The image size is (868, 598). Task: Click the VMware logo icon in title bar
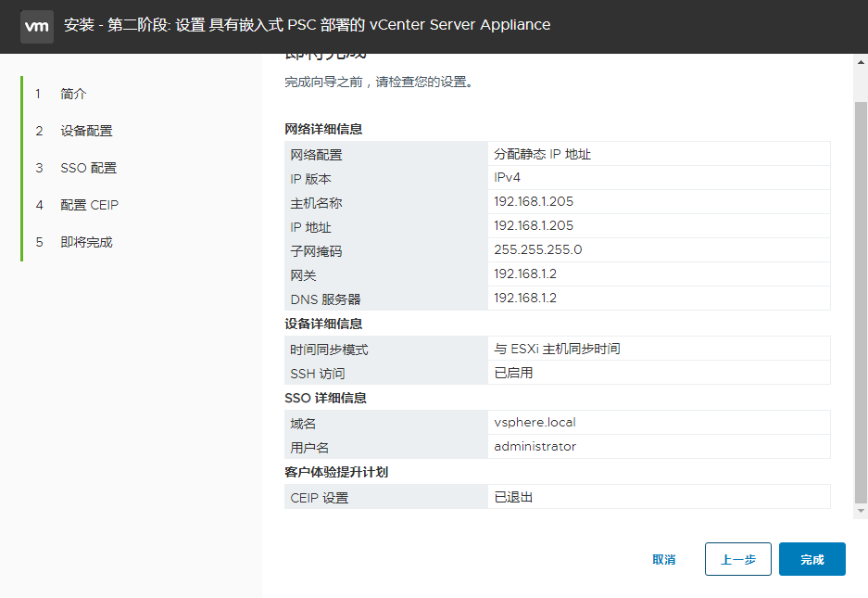click(37, 27)
